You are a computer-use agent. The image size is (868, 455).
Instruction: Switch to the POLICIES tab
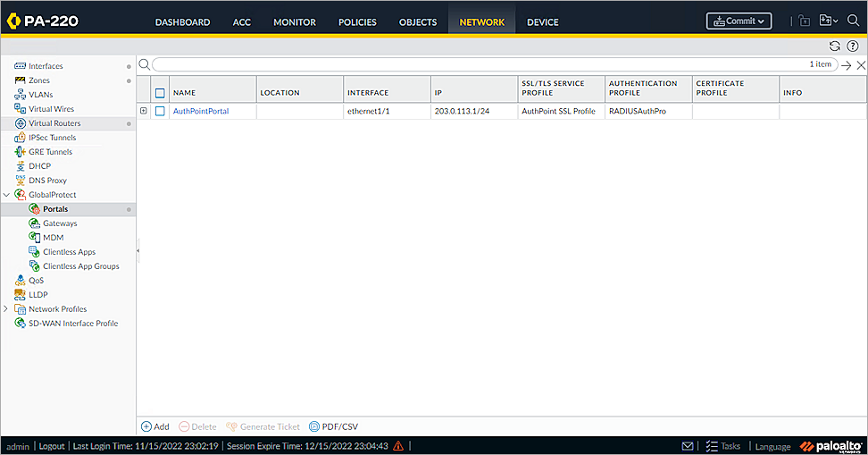click(357, 22)
